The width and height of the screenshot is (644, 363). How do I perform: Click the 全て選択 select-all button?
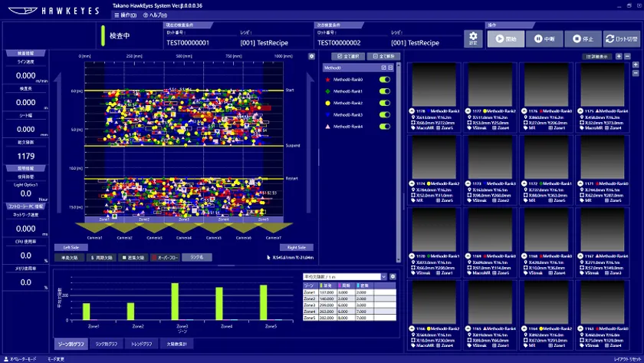click(x=348, y=56)
